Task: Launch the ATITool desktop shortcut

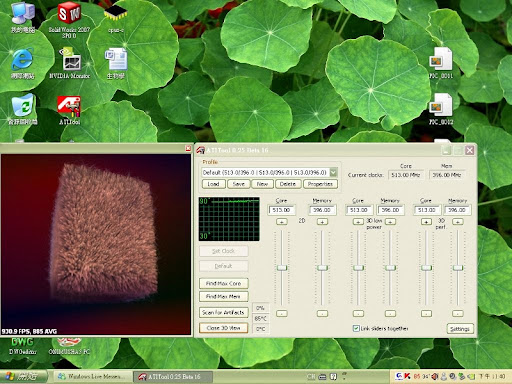Action: coord(69,110)
